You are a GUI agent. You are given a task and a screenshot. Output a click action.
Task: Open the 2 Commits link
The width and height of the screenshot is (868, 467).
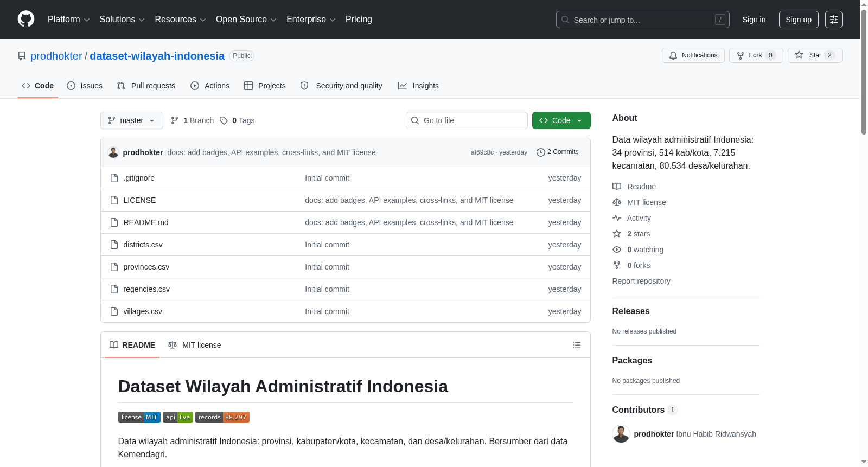click(x=558, y=152)
